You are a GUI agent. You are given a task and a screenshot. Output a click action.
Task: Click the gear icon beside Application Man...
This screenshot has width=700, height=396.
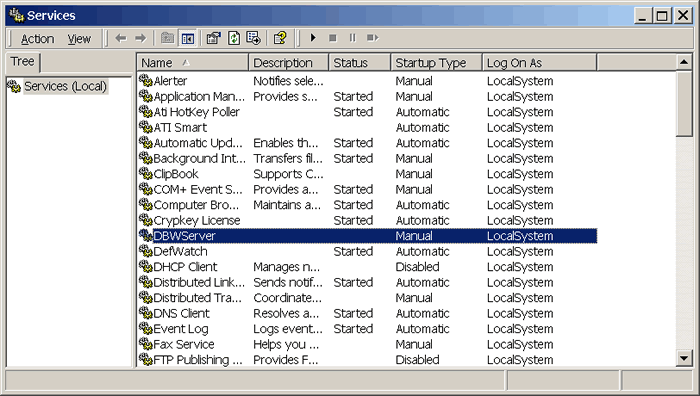[146, 96]
